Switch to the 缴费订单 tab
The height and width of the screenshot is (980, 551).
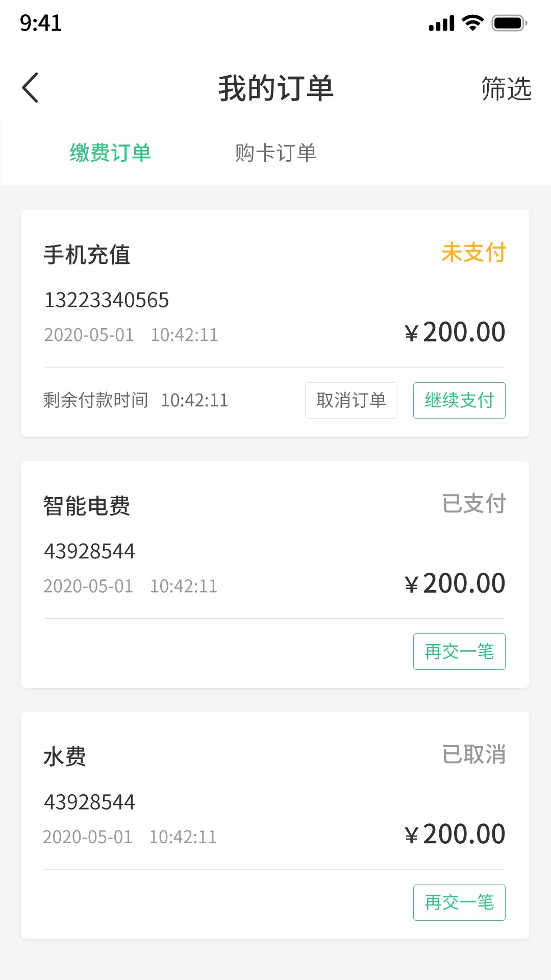coord(110,153)
